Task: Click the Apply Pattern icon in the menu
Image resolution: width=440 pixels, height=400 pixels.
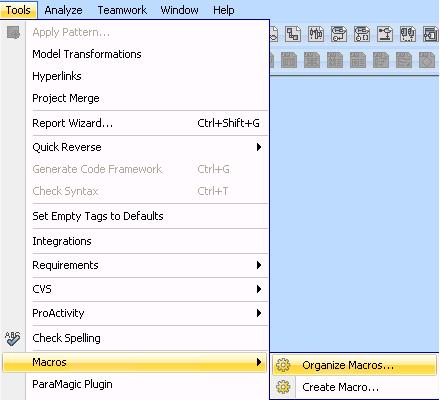Action: coord(13,33)
